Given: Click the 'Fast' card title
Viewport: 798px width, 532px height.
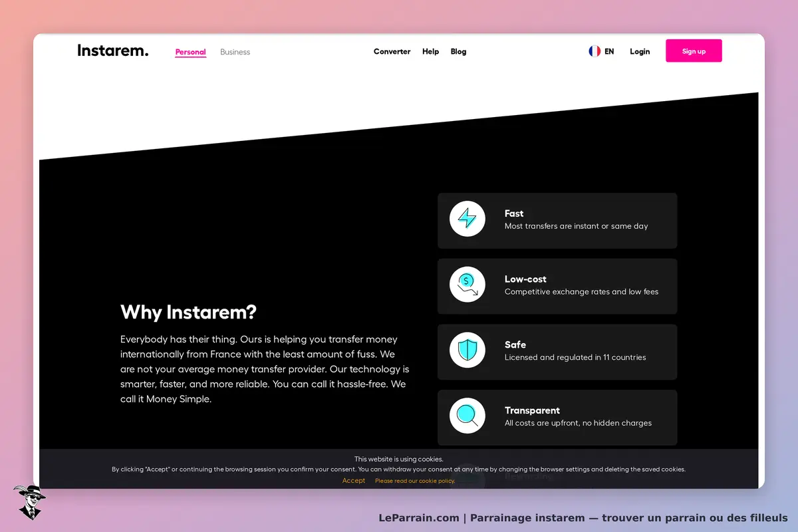Looking at the screenshot, I should coord(514,213).
